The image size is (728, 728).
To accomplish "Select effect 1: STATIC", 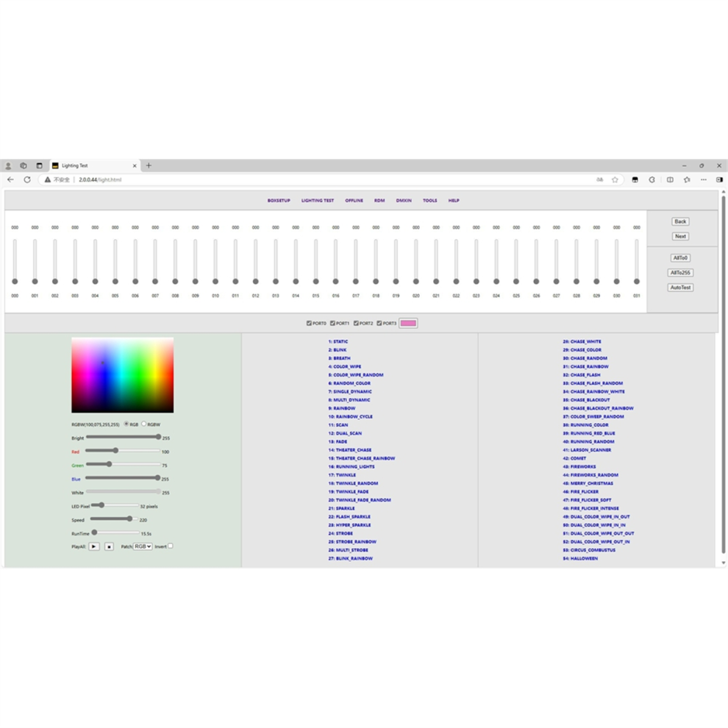I will 338,341.
